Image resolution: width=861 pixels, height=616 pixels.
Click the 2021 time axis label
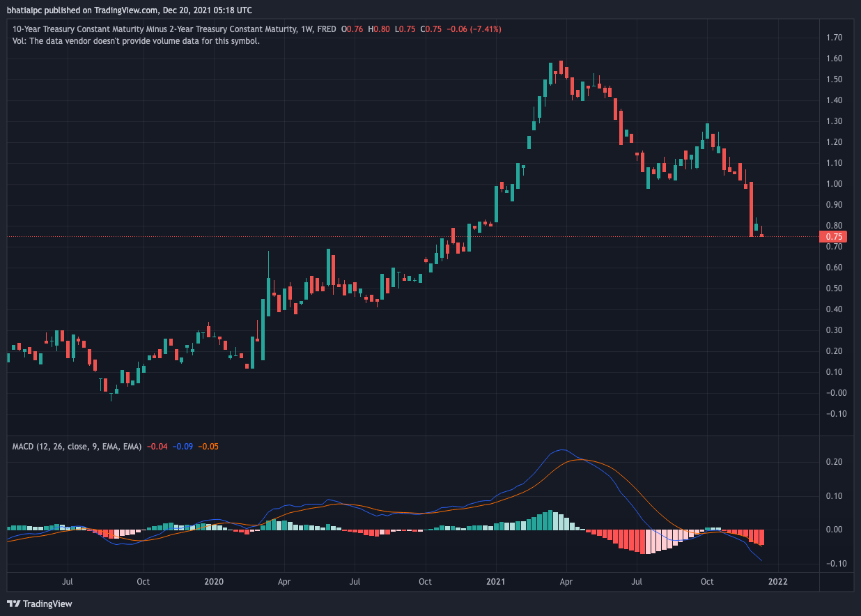point(495,581)
